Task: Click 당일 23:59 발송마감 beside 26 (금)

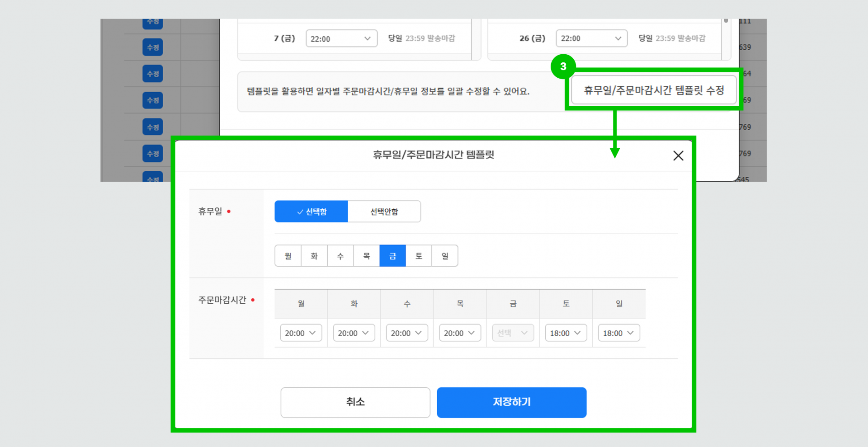Action: (x=672, y=38)
